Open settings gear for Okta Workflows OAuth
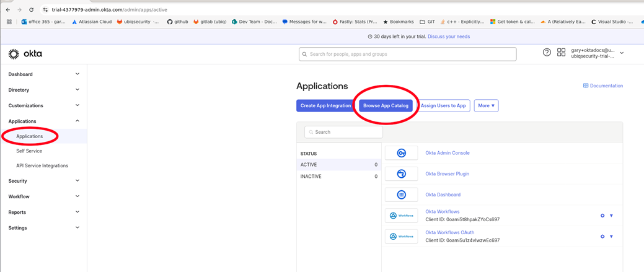 pyautogui.click(x=602, y=236)
